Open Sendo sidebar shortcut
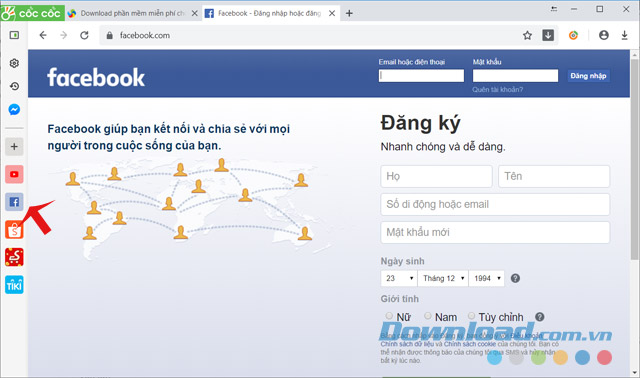This screenshot has height=378, width=640. 14,257
